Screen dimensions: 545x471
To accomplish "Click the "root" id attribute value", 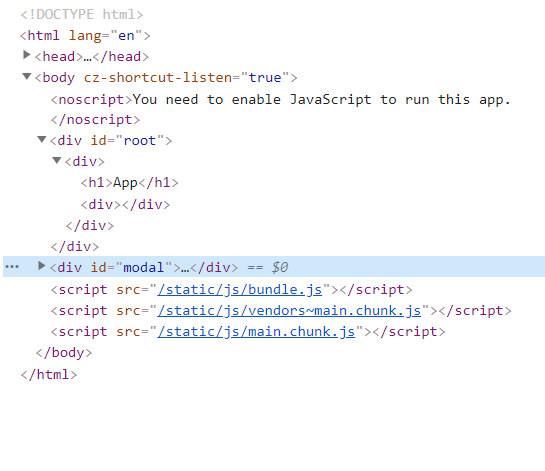I will [140, 141].
